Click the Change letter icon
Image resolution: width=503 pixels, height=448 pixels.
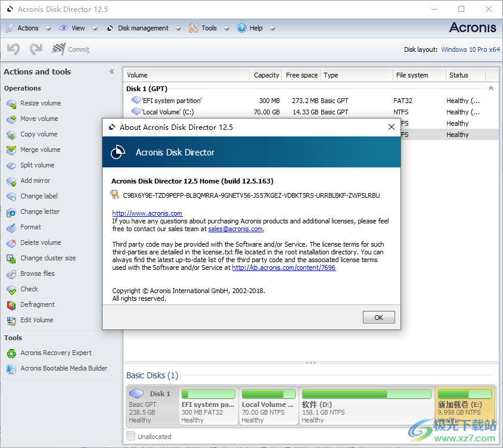11,212
